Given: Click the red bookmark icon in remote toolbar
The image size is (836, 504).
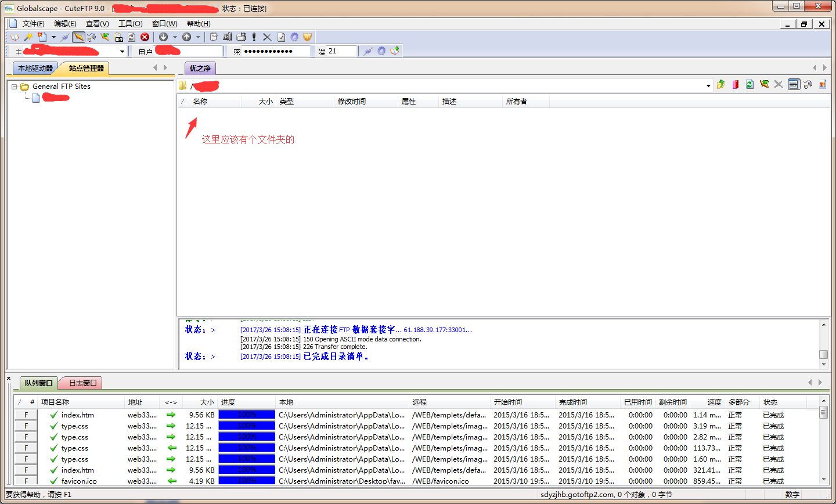Looking at the screenshot, I should click(736, 85).
